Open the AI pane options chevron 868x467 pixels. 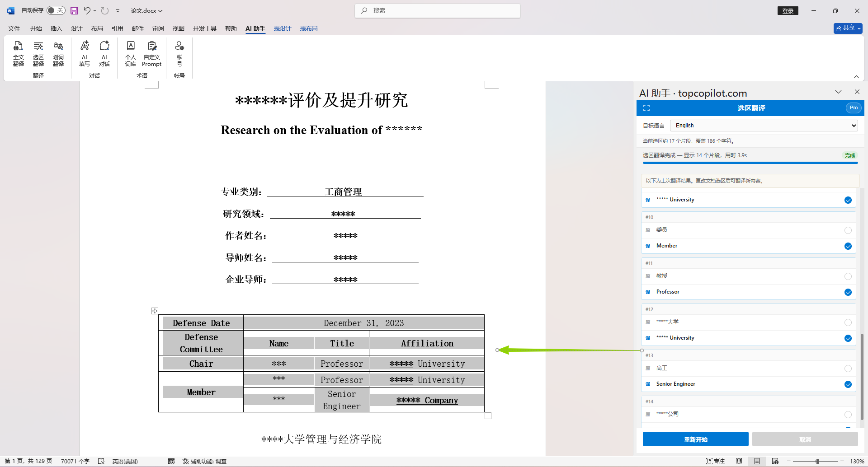point(838,92)
